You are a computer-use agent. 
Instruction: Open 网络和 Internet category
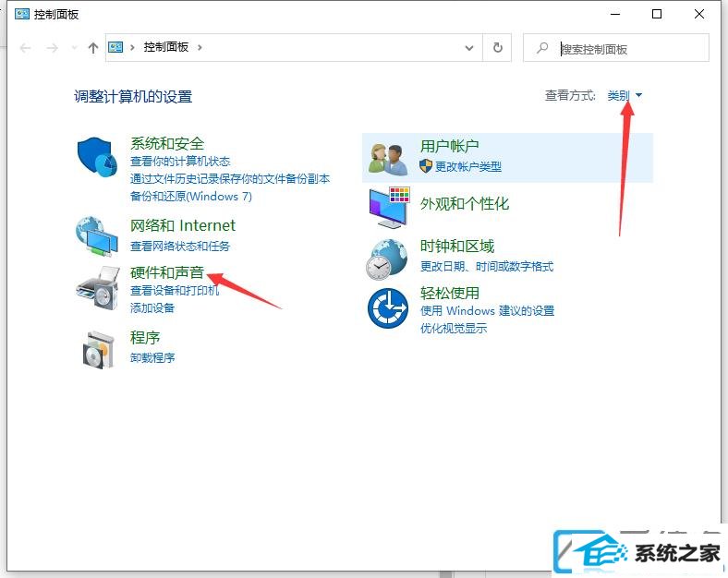[183, 225]
